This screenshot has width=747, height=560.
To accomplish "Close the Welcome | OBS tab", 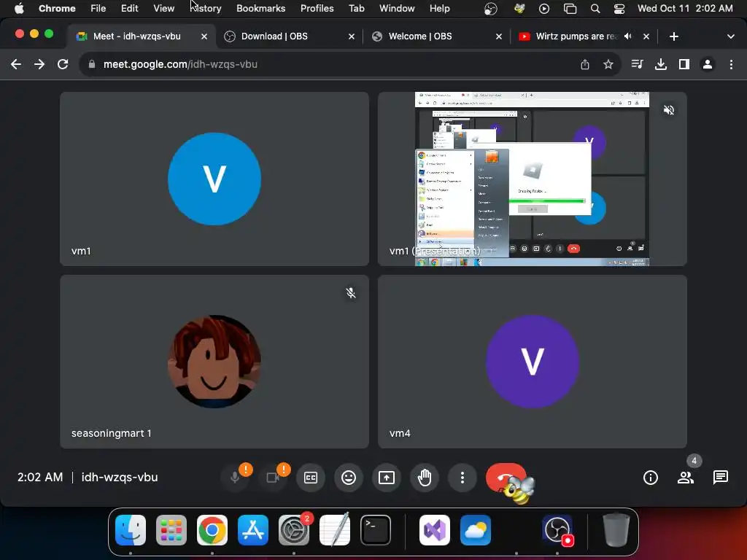I will point(499,36).
